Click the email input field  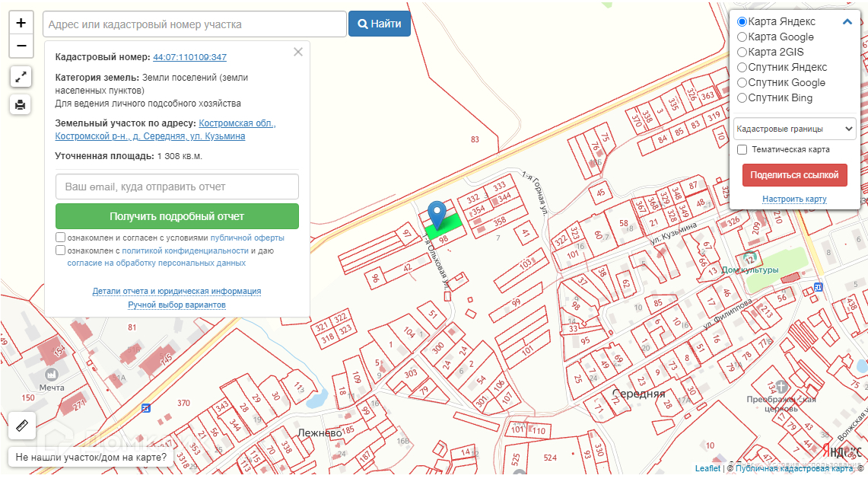176,187
